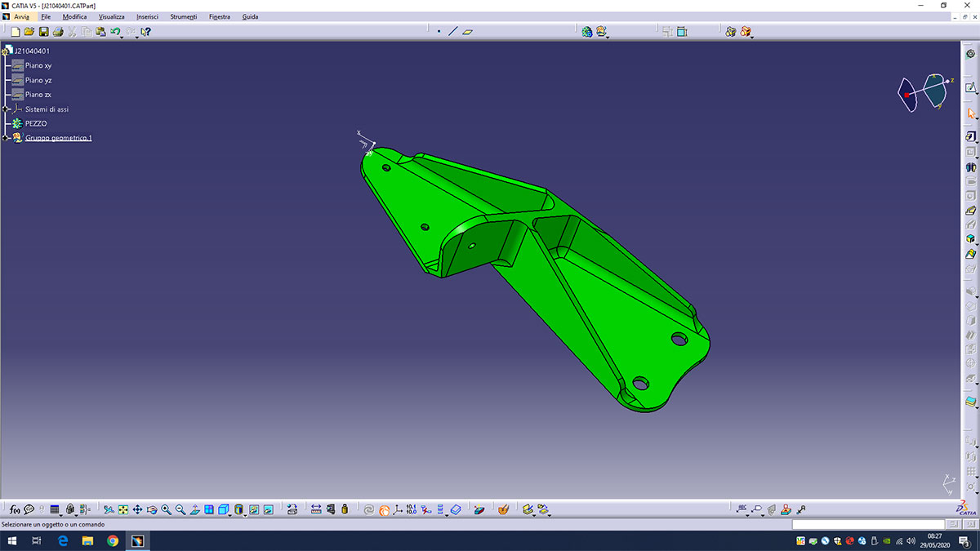Select the Pan view tool

(x=138, y=509)
